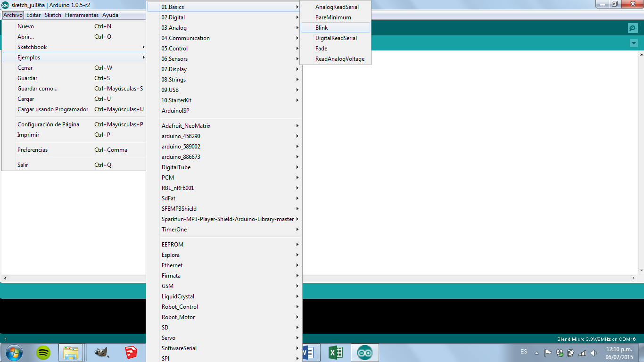Viewport: 644px width, 362px height.
Task: Expand the 02.Digital submenu
Action: 224,17
